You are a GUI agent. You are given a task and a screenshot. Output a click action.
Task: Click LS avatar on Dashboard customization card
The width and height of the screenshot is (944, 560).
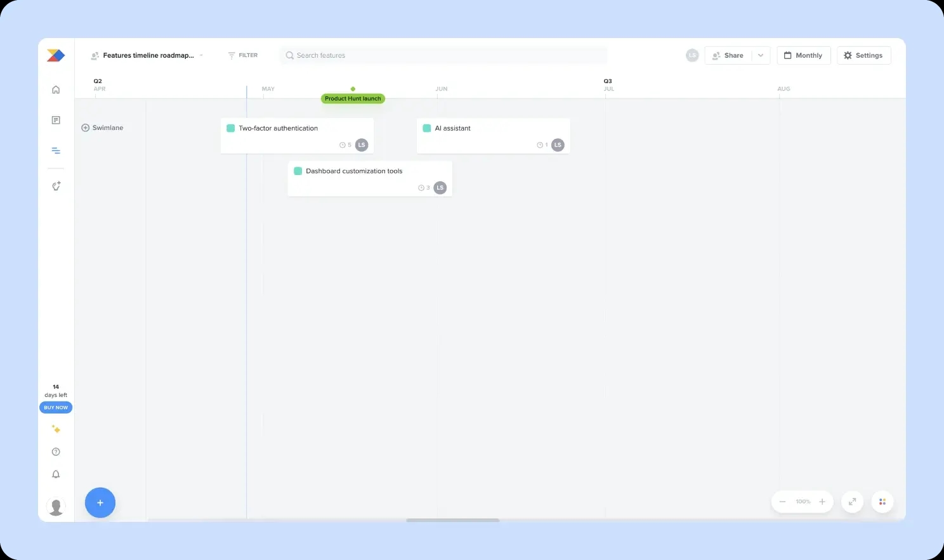tap(440, 188)
